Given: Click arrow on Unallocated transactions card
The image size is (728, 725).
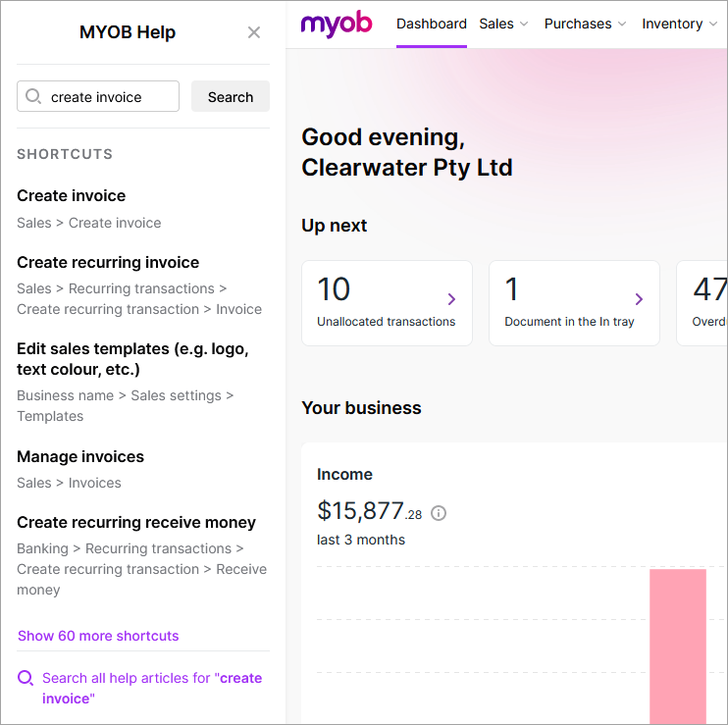Looking at the screenshot, I should tap(451, 299).
